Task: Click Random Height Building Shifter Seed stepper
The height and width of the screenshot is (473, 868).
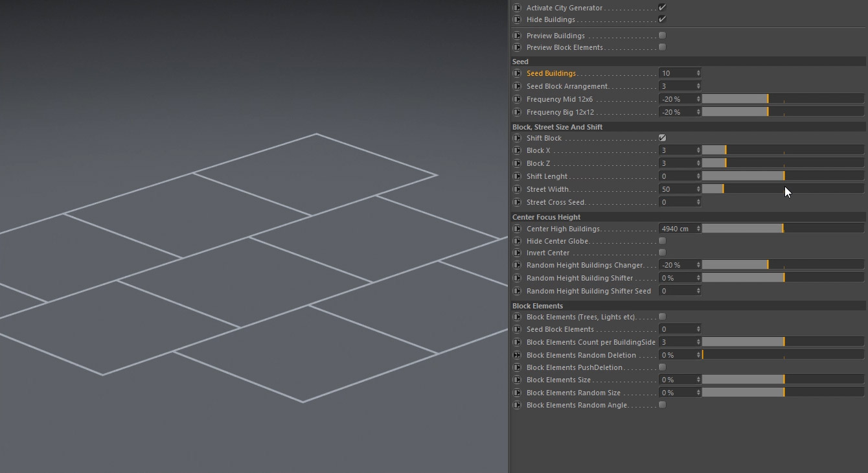Action: click(x=698, y=291)
